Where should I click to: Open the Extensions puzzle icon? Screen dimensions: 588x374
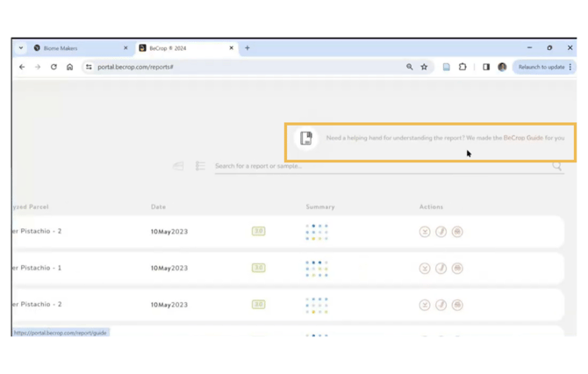(x=463, y=67)
